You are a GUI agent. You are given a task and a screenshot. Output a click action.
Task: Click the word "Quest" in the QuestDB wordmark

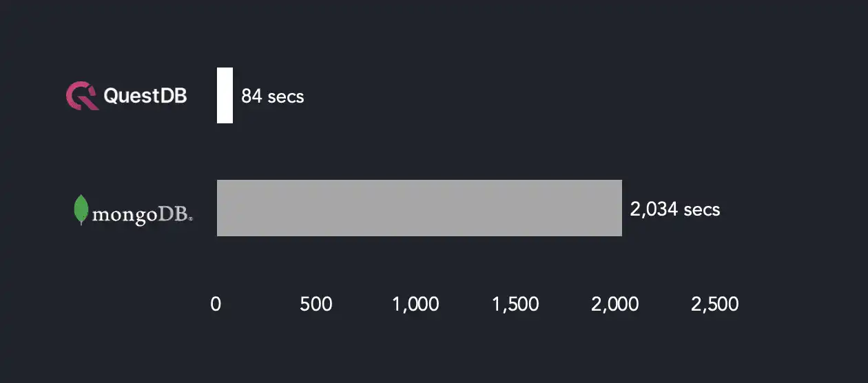click(x=130, y=96)
